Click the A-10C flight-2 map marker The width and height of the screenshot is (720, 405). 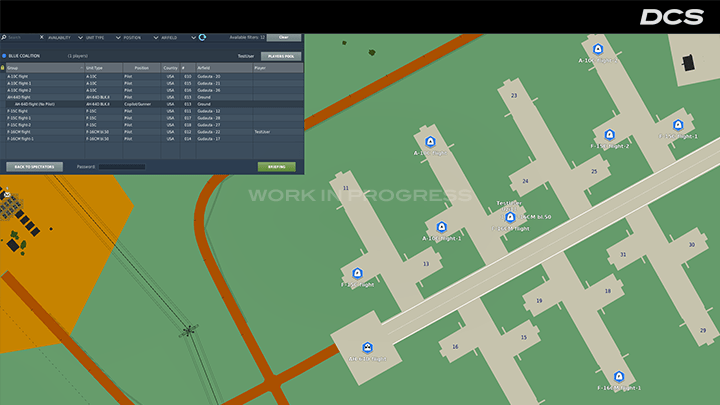(x=597, y=50)
